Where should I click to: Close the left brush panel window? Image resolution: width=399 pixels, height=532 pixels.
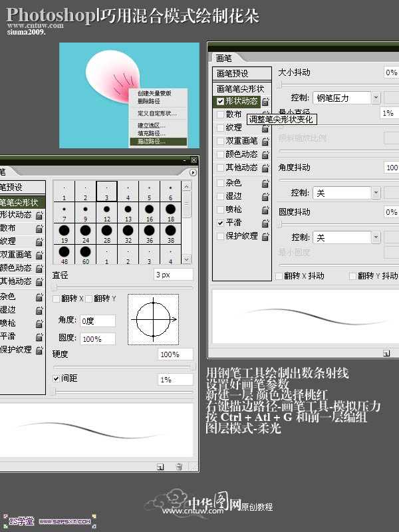[x=194, y=160]
